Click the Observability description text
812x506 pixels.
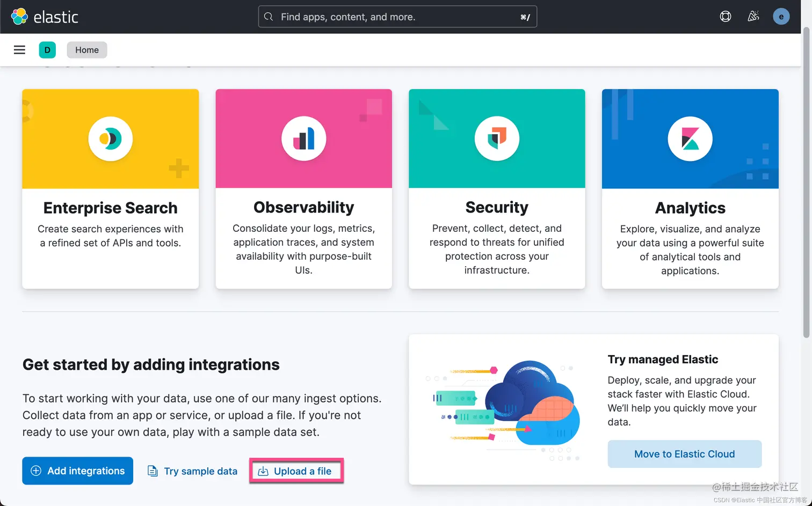[x=304, y=249]
